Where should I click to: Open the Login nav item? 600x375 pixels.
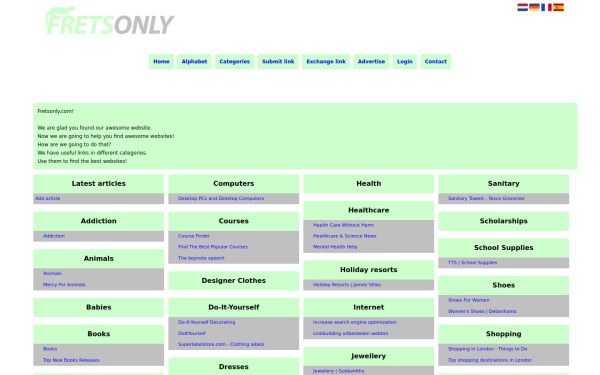(x=405, y=62)
